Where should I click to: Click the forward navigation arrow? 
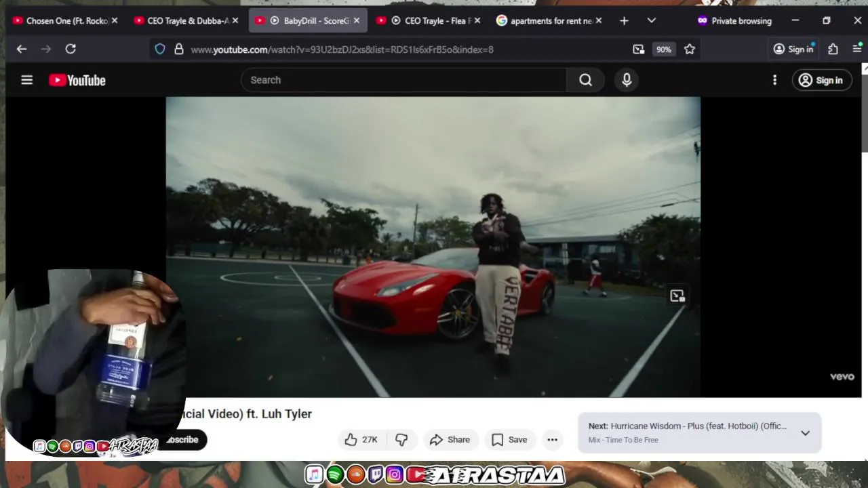tap(46, 49)
